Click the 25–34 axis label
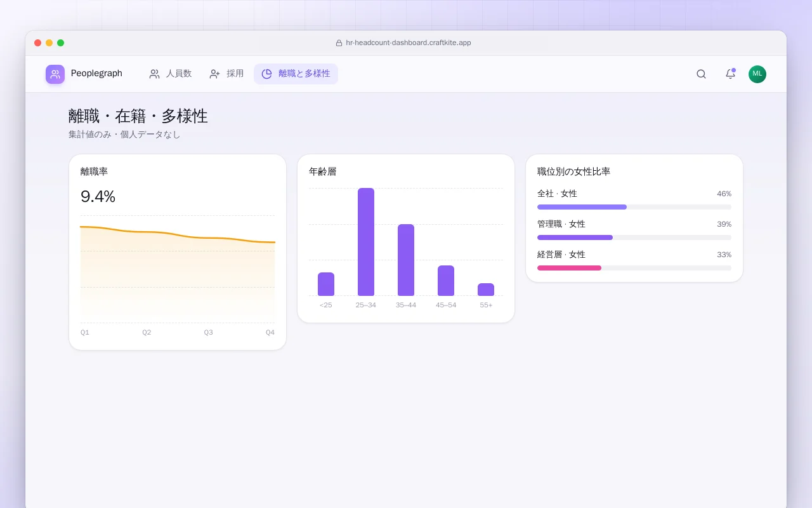This screenshot has height=508, width=812. coord(366,305)
